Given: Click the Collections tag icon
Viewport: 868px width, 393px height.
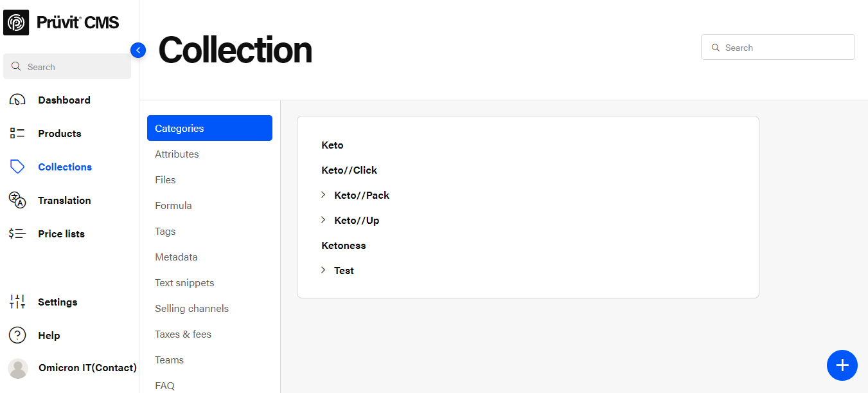Looking at the screenshot, I should coord(17,167).
